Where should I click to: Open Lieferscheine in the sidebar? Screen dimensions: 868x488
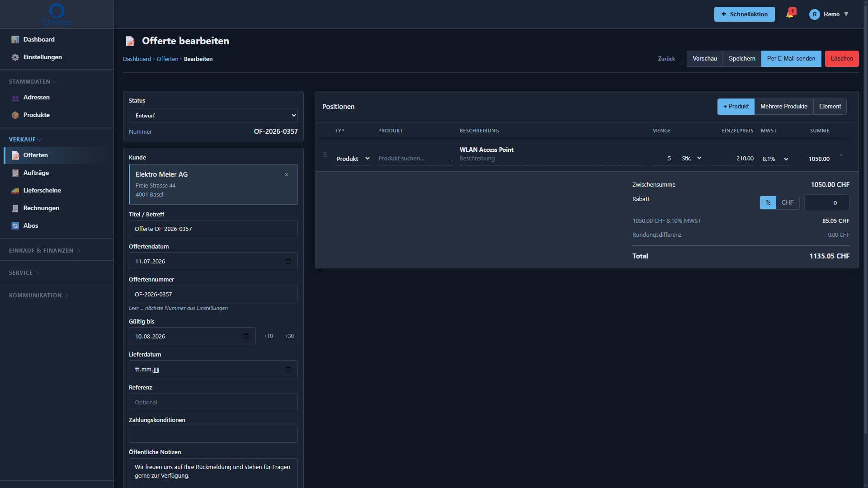click(x=57, y=191)
